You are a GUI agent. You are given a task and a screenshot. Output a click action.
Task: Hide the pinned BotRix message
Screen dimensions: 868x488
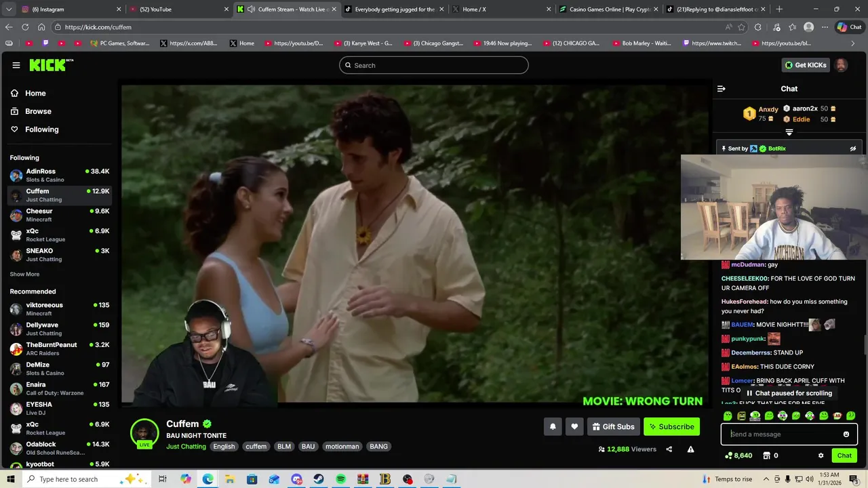[853, 148]
